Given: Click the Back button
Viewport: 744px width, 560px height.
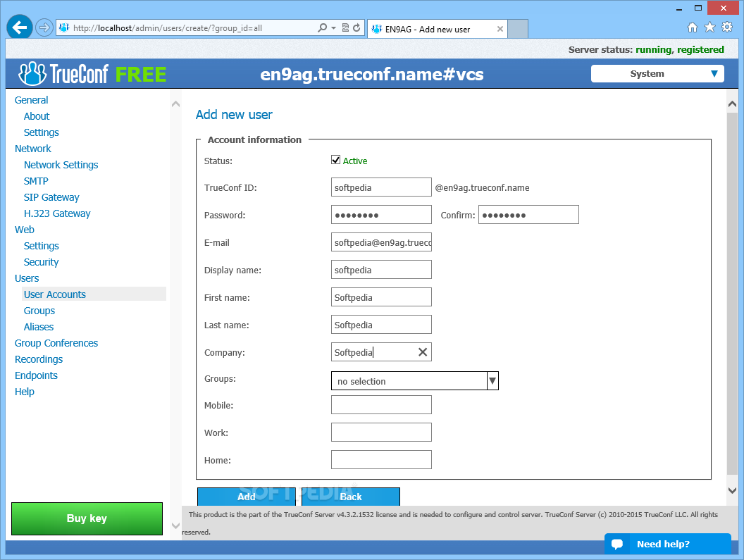Looking at the screenshot, I should [351, 497].
